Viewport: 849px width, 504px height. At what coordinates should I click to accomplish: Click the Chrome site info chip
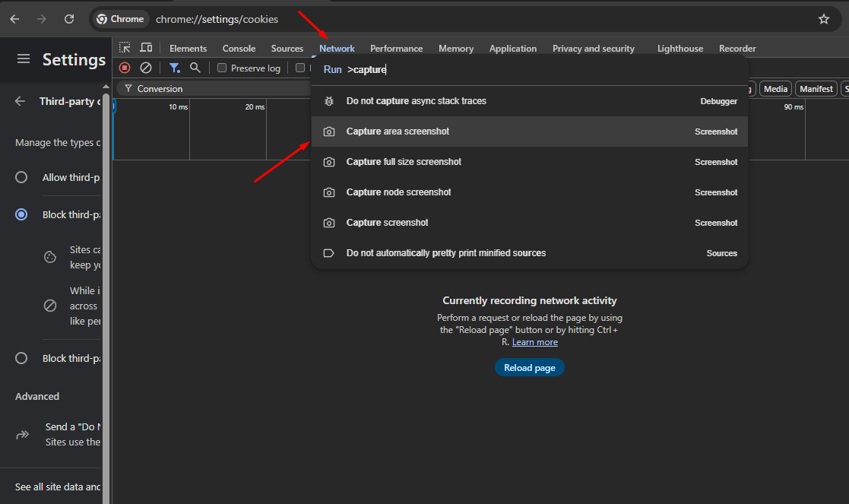(x=119, y=19)
